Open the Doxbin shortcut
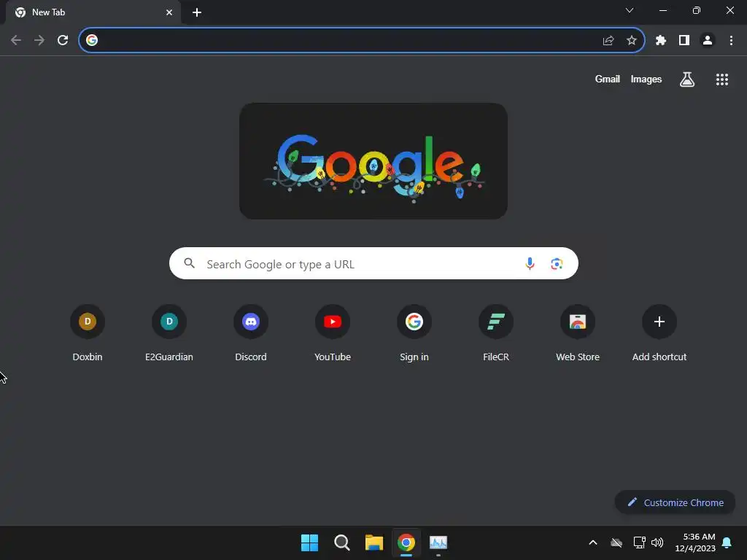 tap(88, 333)
